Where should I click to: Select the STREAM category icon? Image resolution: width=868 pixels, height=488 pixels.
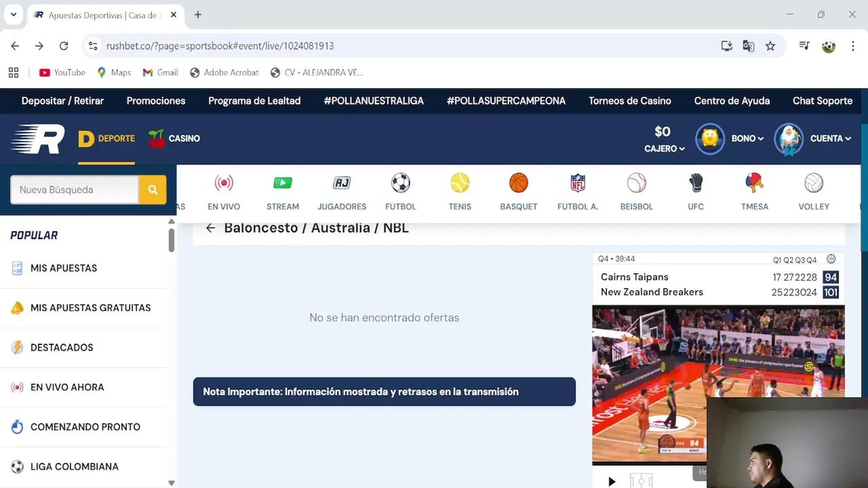tap(283, 183)
